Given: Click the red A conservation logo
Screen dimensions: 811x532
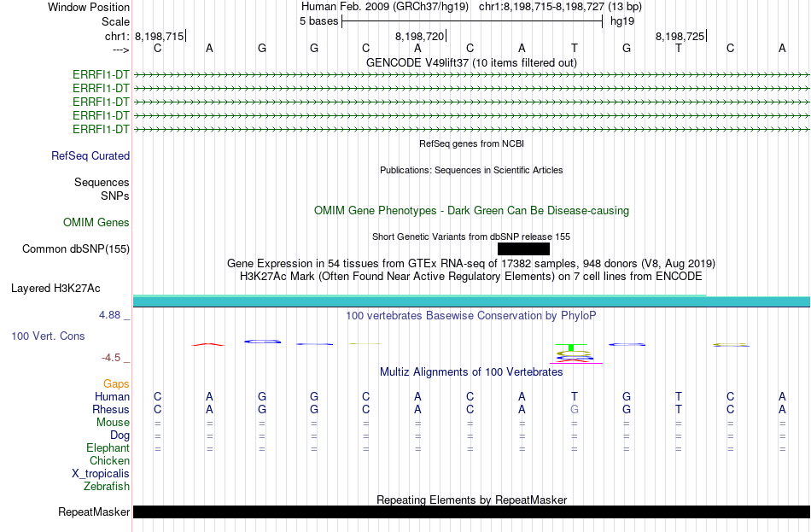Looking at the screenshot, I should coord(208,344).
